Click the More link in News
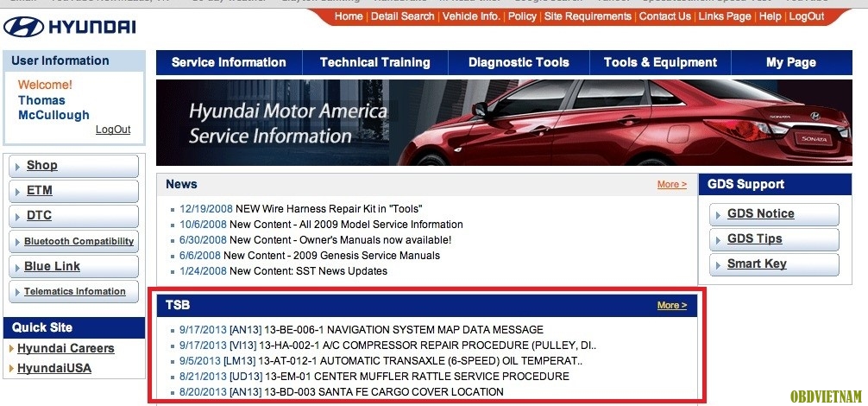Viewport: 868px width, 406px height. tap(672, 185)
